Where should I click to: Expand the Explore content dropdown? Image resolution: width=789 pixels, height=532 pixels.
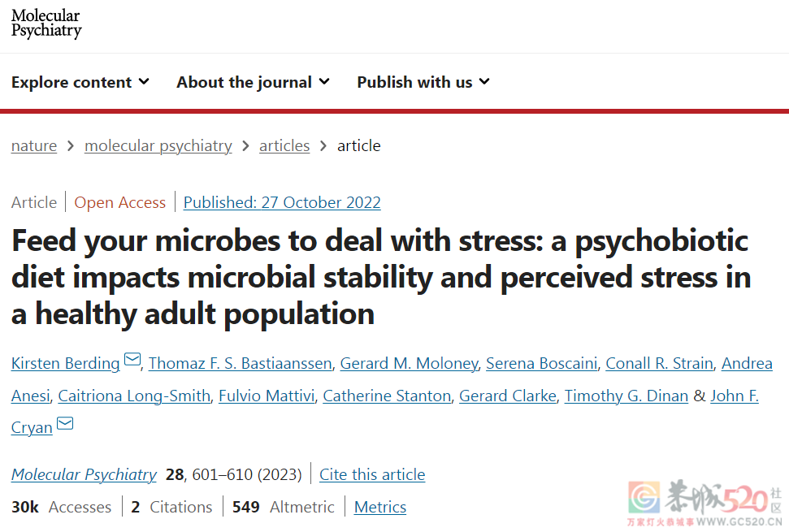tap(80, 82)
